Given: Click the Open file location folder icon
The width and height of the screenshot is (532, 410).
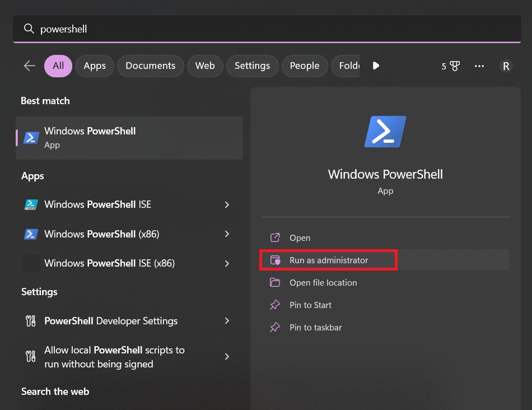Looking at the screenshot, I should pos(275,283).
